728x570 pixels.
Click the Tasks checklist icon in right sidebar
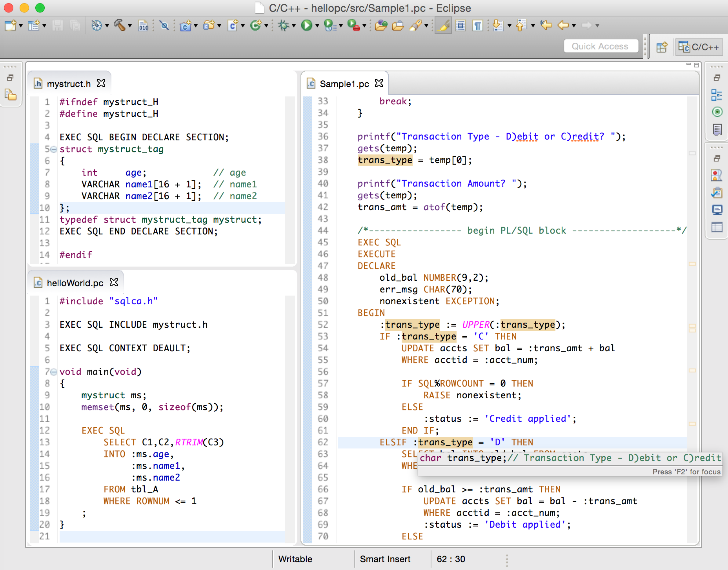click(717, 192)
